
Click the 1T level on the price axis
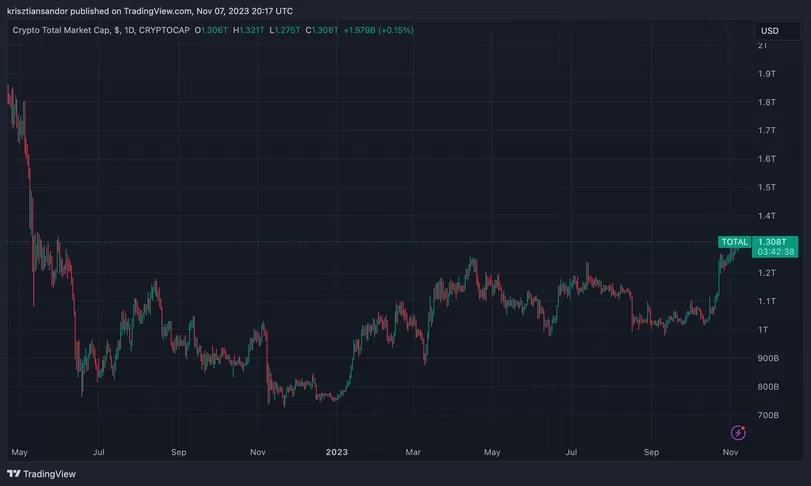point(764,330)
